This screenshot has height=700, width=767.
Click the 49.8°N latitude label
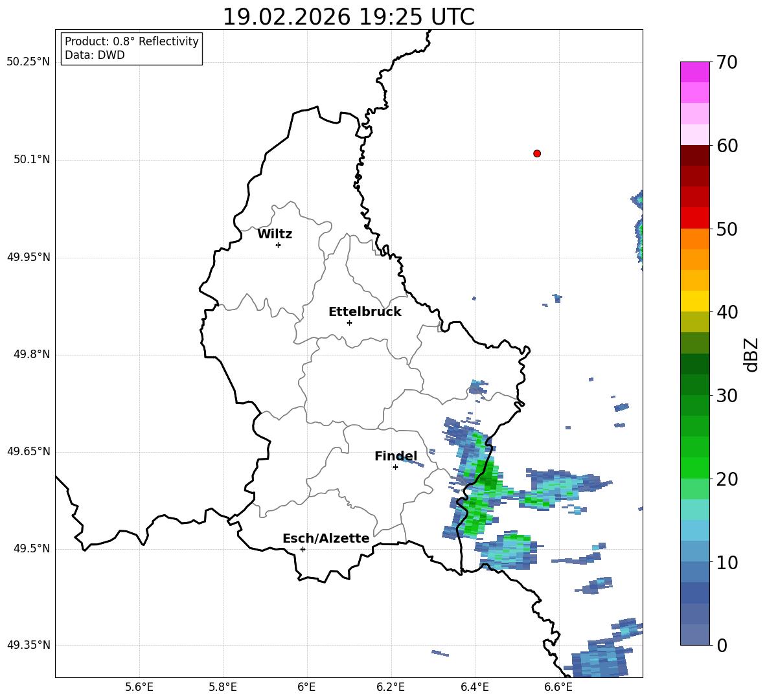coord(32,354)
